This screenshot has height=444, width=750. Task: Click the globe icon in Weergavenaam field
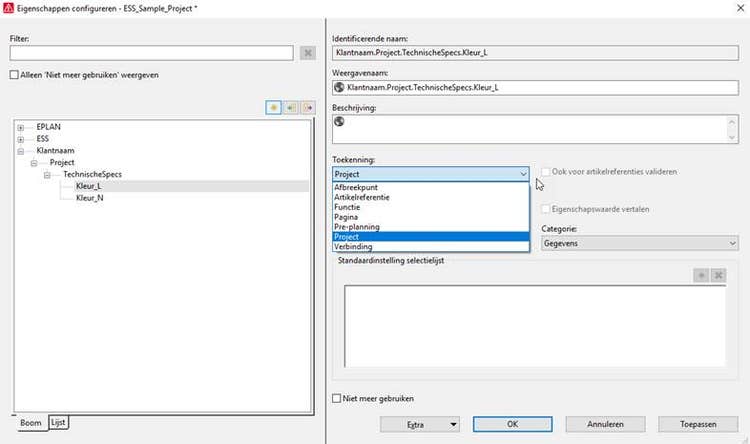339,88
